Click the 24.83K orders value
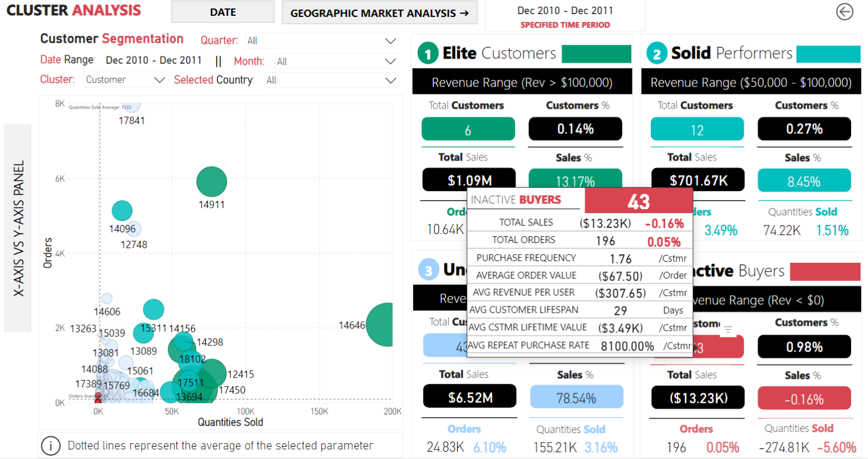The width and height of the screenshot is (868, 459). click(x=445, y=447)
